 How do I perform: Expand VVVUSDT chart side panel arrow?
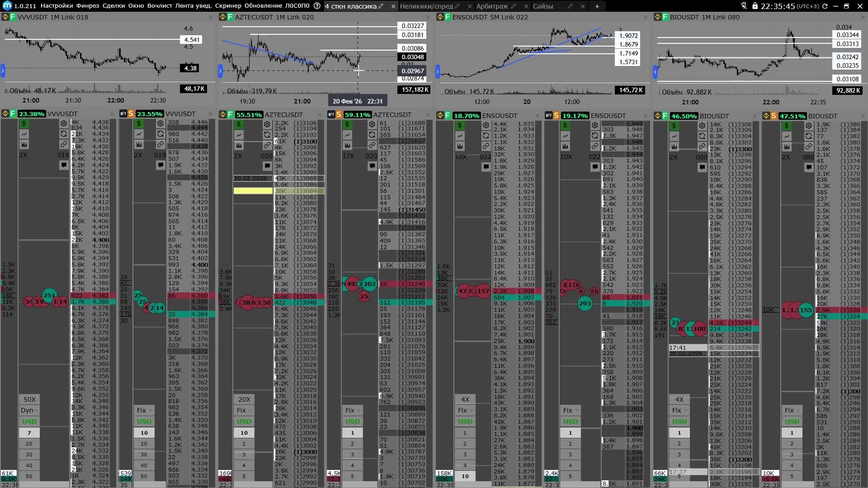(x=3, y=70)
